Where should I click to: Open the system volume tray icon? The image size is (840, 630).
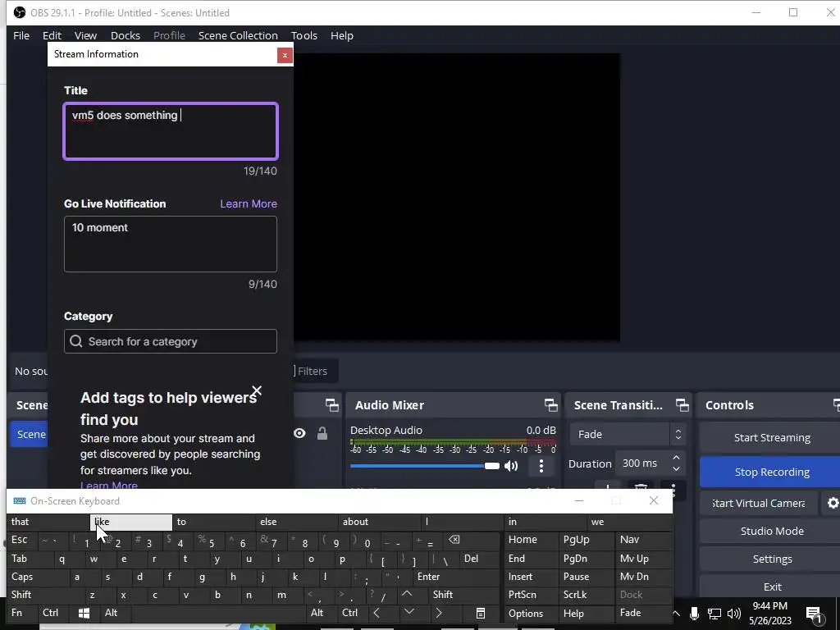[734, 614]
